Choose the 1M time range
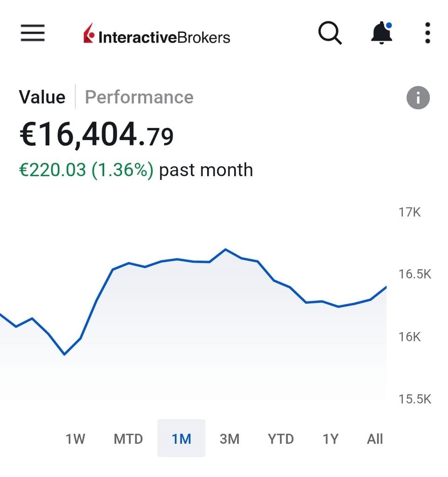This screenshot has height=477, width=448. (x=181, y=438)
